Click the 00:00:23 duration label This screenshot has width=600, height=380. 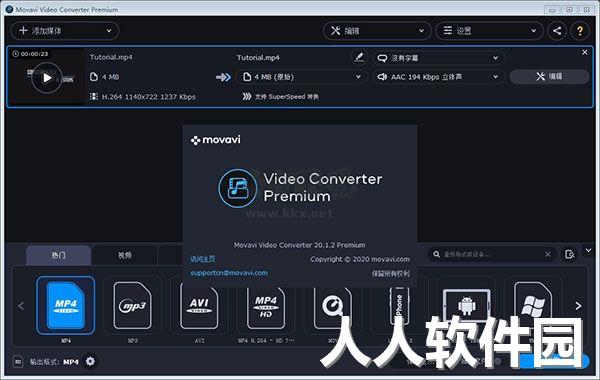point(30,54)
